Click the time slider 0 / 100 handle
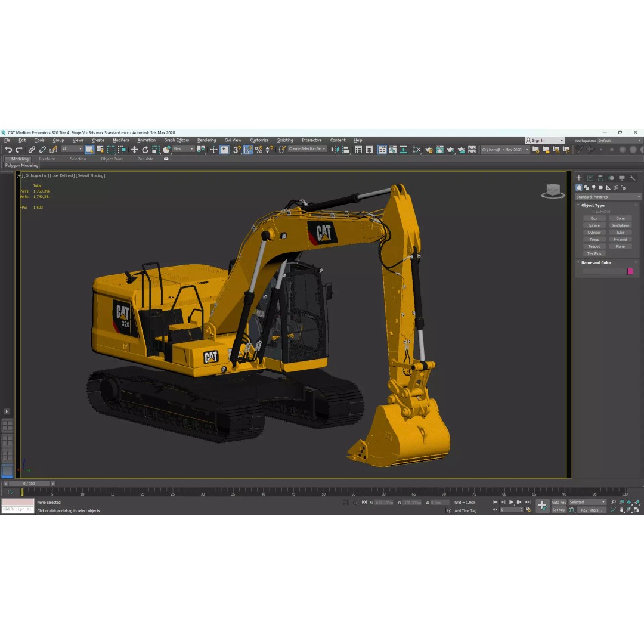644x644 pixels. [x=29, y=484]
